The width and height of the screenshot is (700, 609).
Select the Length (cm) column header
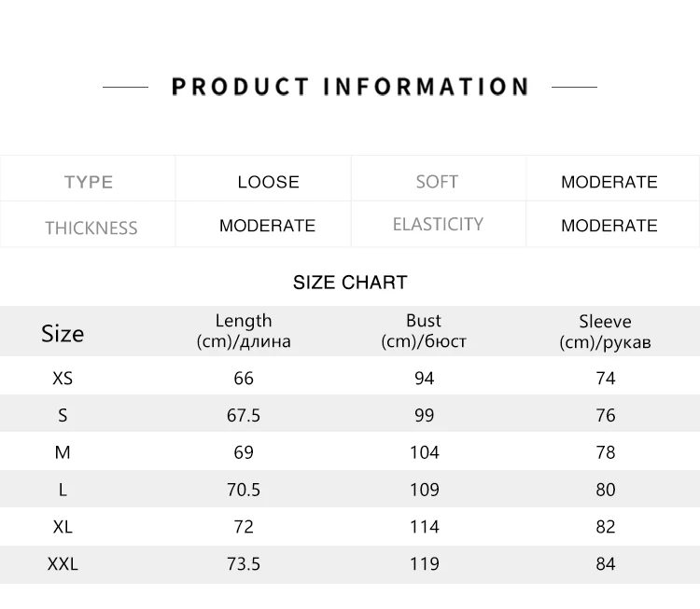click(x=244, y=331)
